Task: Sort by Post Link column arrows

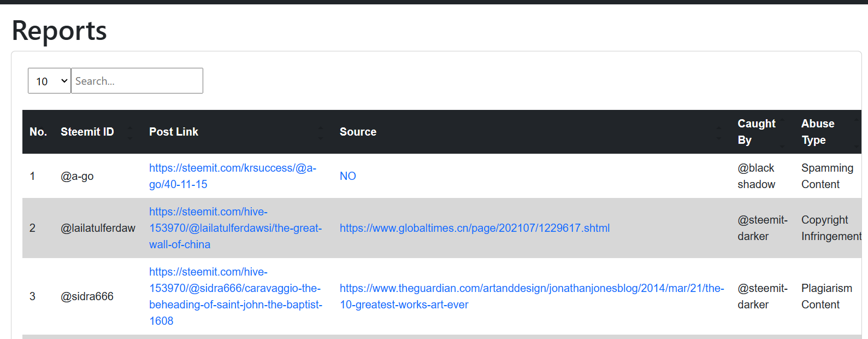Action: tap(321, 132)
